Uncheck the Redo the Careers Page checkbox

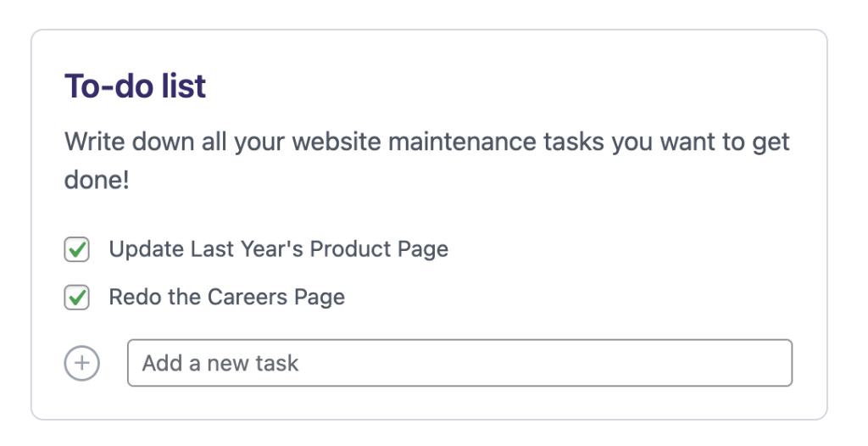[x=77, y=298]
